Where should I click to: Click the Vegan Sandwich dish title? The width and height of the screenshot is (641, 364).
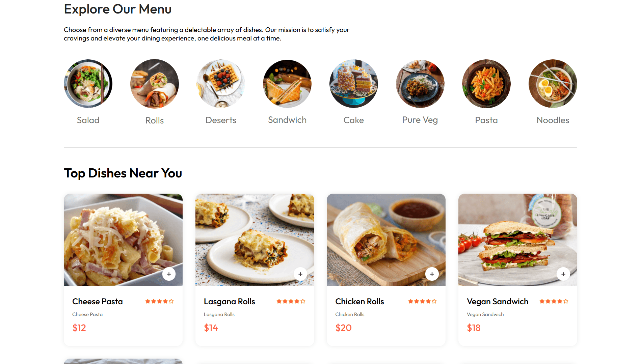pos(498,302)
